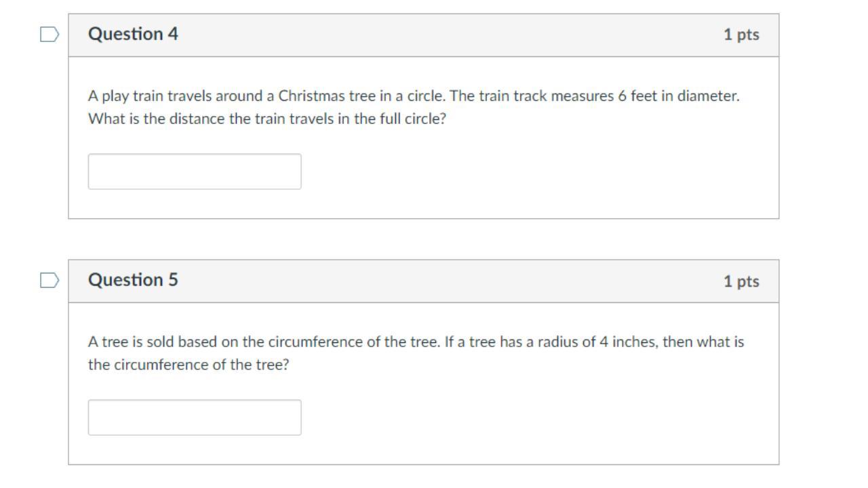The width and height of the screenshot is (868, 488).
Task: Flag Question 5 for review
Action: 50,281
